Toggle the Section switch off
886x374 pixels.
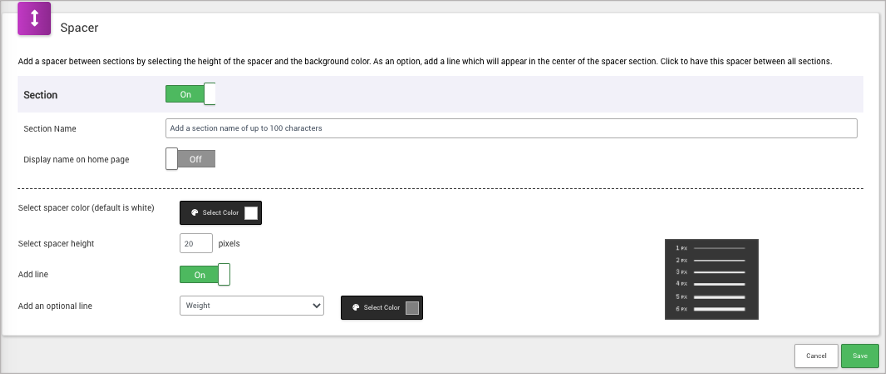pos(190,94)
